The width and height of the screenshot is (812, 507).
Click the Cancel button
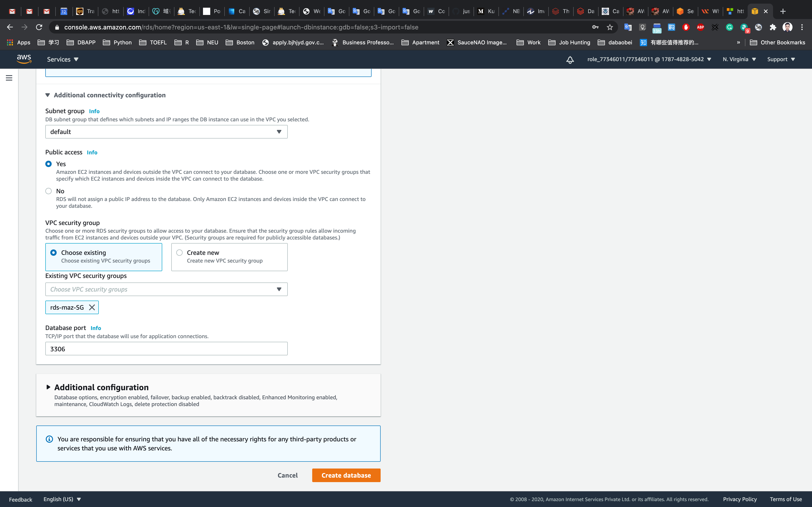coord(288,475)
